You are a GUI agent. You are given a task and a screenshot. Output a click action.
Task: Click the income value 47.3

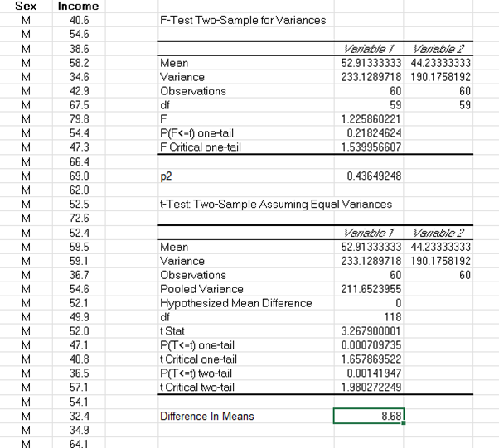pos(79,147)
